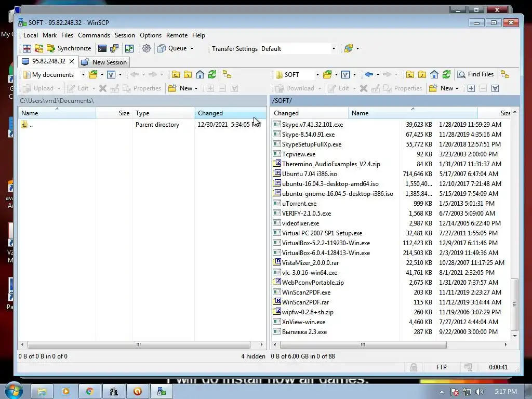This screenshot has width=532, height=399.
Task: Open the Help menu
Action: (198, 35)
